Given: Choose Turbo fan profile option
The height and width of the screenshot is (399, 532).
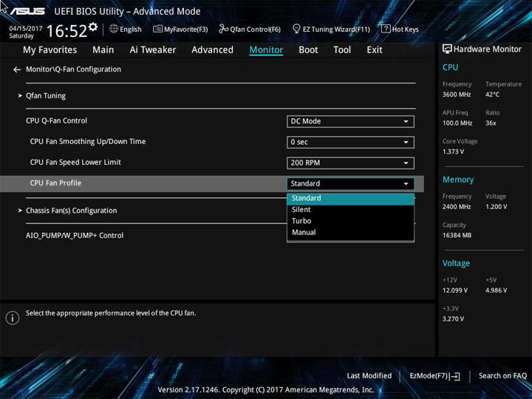Looking at the screenshot, I should (350, 221).
